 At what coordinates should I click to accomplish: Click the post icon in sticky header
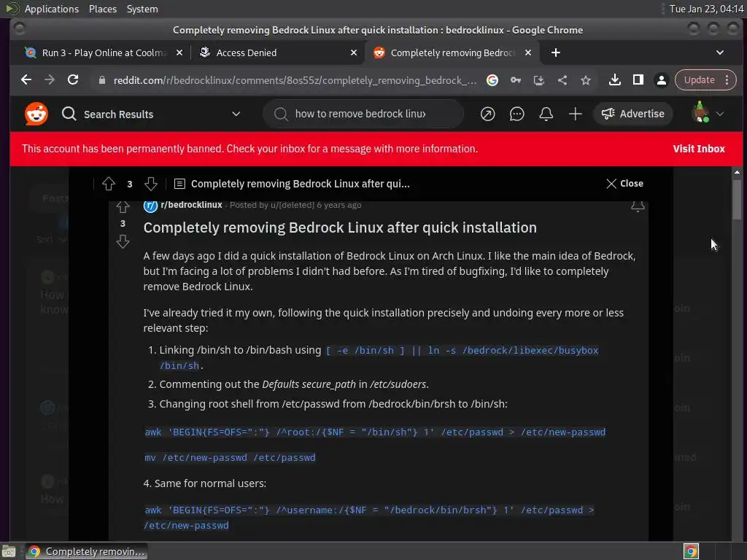click(179, 184)
